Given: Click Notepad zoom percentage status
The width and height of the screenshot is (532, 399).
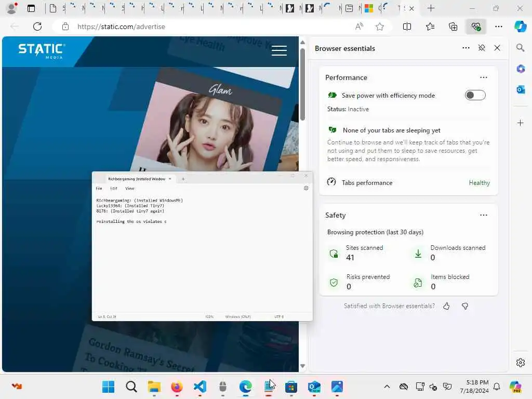Looking at the screenshot, I should (x=209, y=316).
